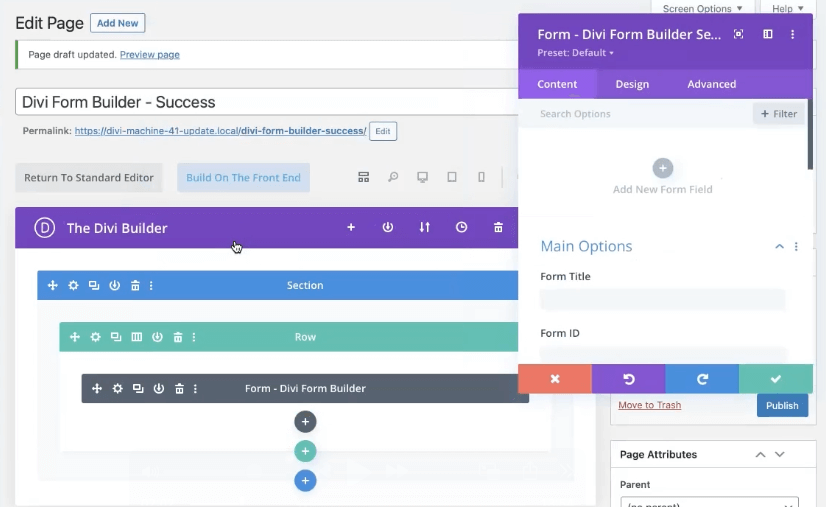Viewport: 826px width, 507px height.
Task: Open Preset: Default dropdown
Action: (575, 53)
